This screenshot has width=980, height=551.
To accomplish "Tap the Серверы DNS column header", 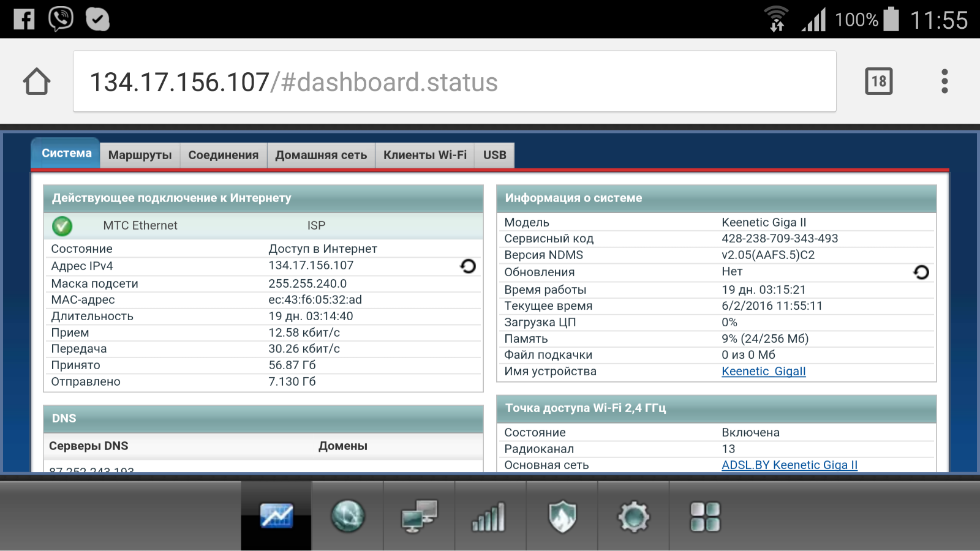I will pos(89,446).
